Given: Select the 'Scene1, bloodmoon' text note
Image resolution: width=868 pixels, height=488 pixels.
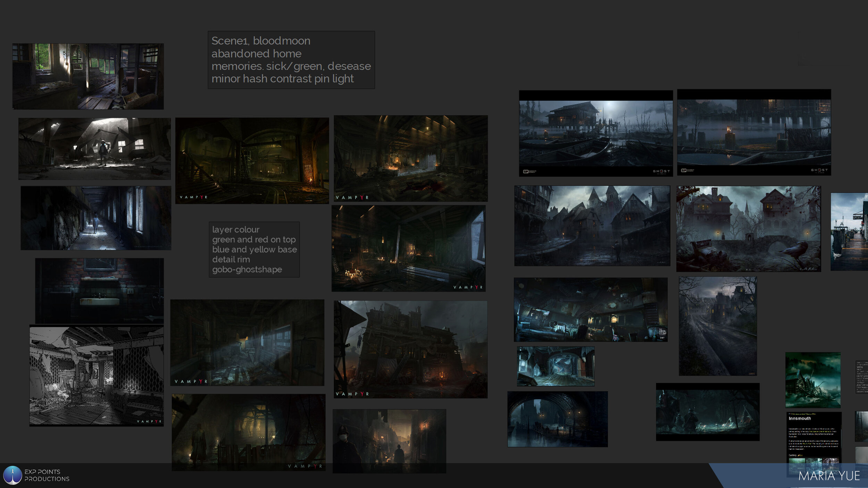Looking at the screenshot, I should 291,60.
